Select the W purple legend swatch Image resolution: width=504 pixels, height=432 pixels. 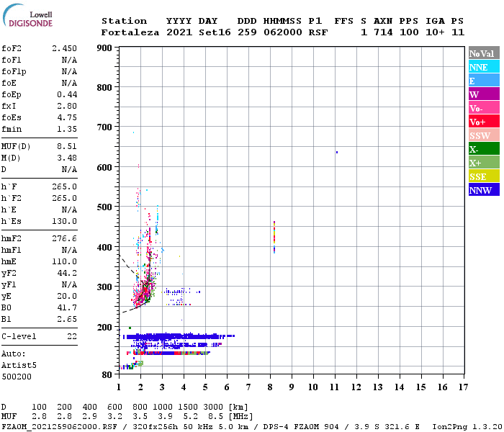[484, 94]
